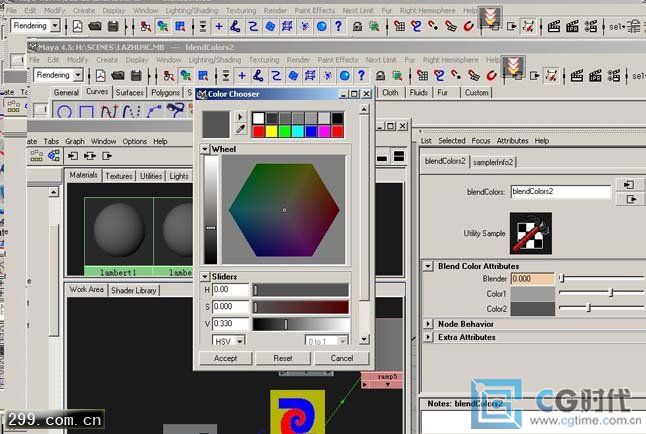This screenshot has height=434, width=646.
Task: Click the V value slider track
Action: 301,324
